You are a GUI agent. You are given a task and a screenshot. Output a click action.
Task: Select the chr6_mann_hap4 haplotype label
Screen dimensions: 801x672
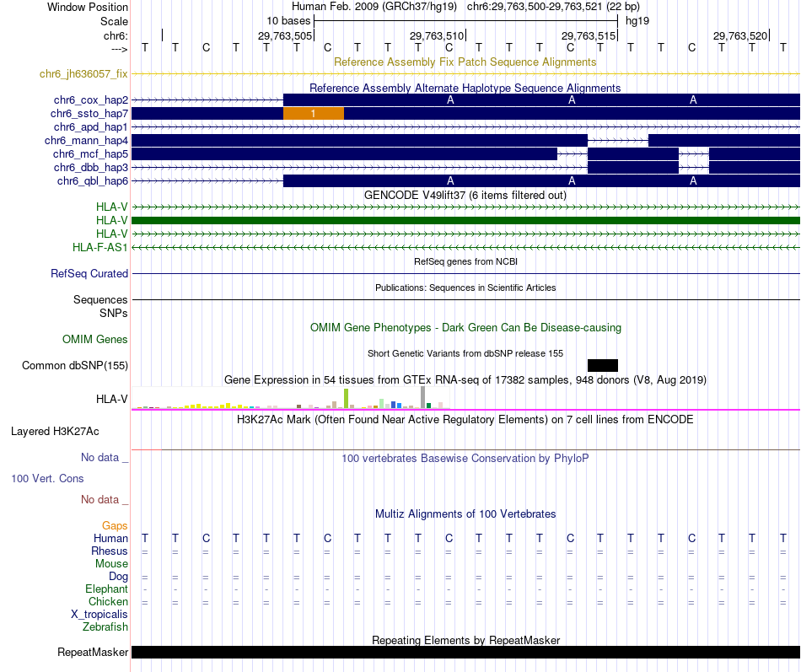(86, 140)
